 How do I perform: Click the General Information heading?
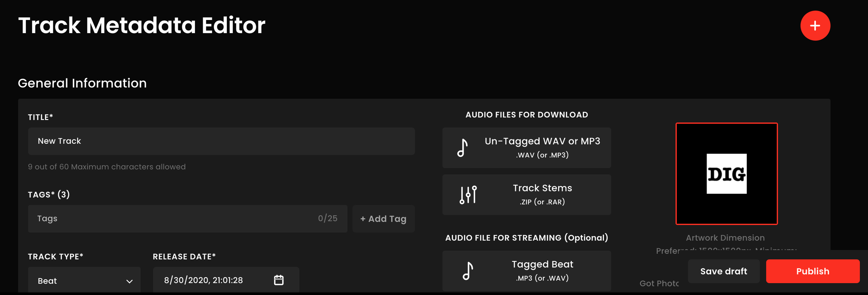[82, 83]
